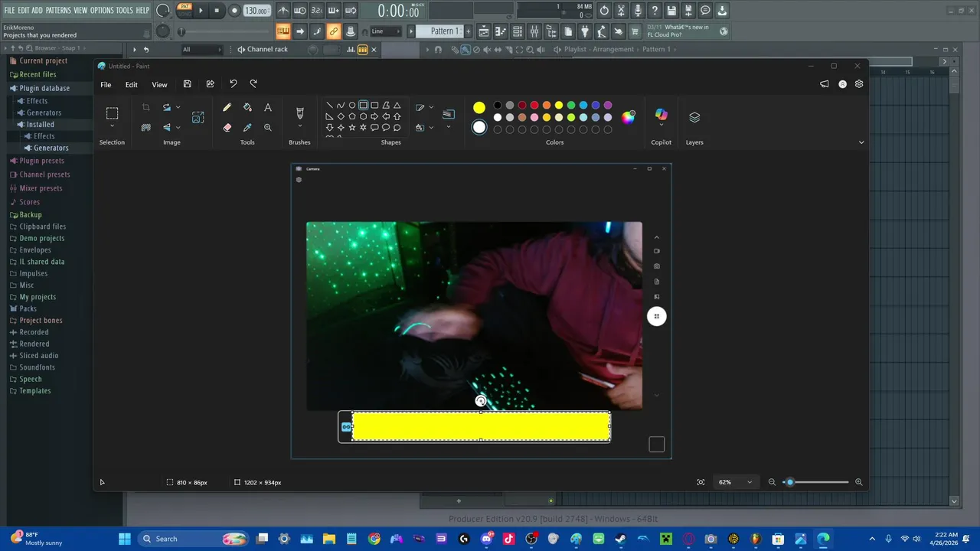Click the Fit to window icon in Paint status bar
Screen dimensions: 980x551
[x=701, y=482]
